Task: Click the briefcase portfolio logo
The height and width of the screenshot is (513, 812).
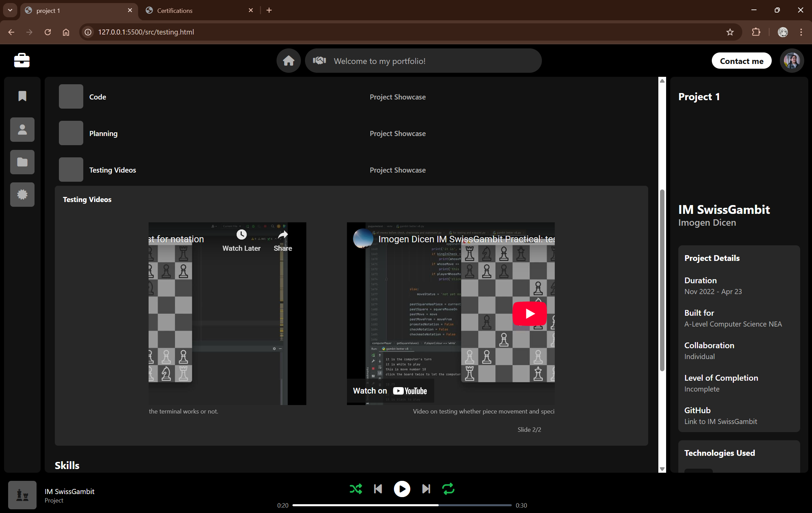Action: coord(22,61)
